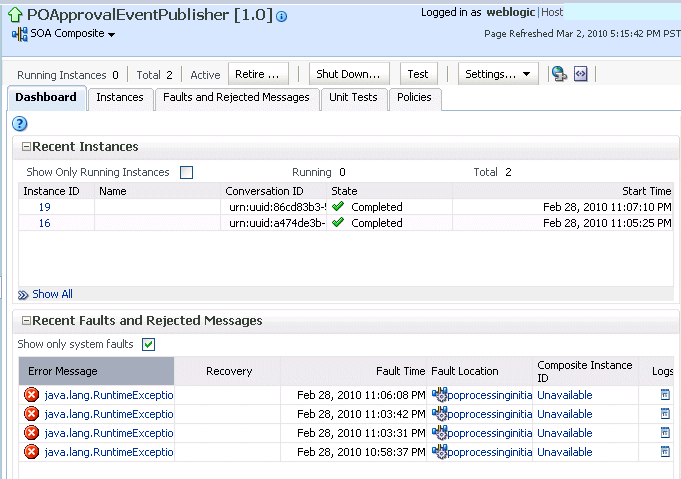
Task: Click start time Feb 28, 2010 11:05:25 PM
Action: click(607, 223)
